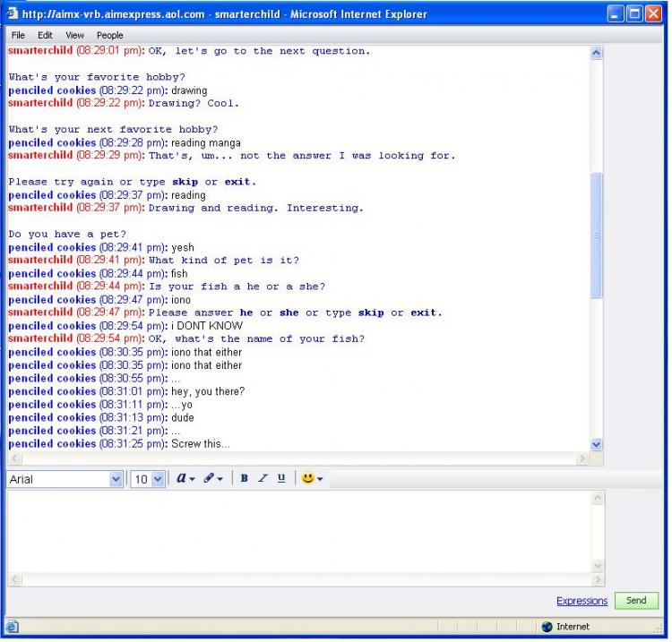Click the 'i DONT KNOW' message
This screenshot has width=672, height=642.
tap(208, 328)
